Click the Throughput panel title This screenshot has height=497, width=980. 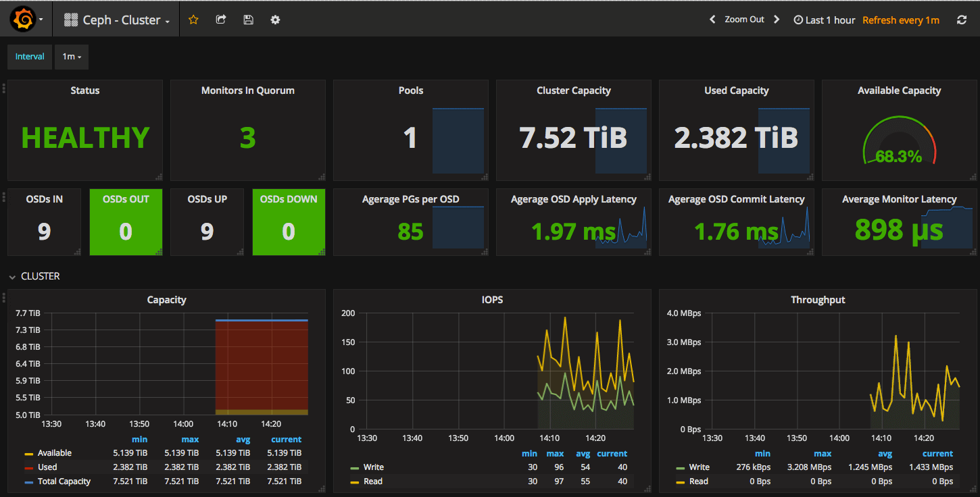(818, 300)
